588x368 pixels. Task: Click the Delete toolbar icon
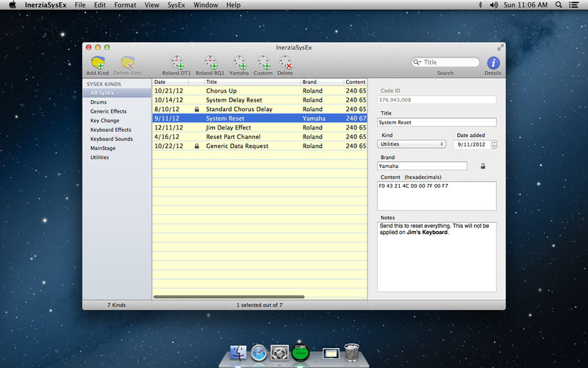285,63
